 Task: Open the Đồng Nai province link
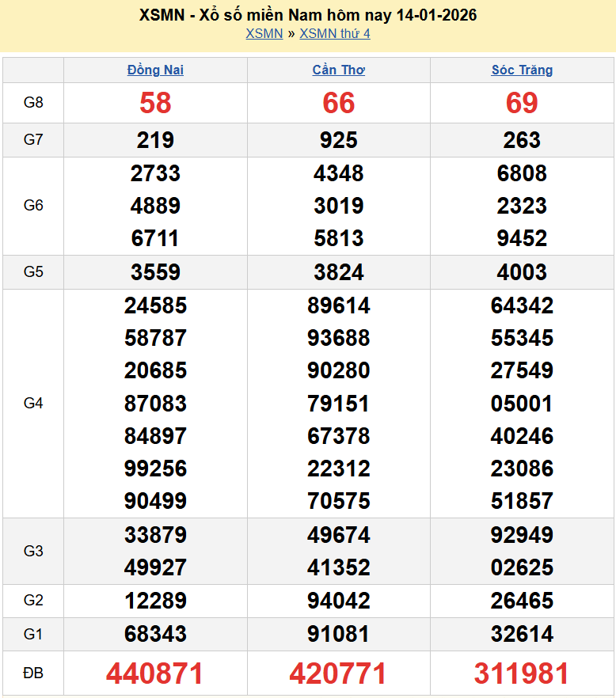click(x=155, y=70)
